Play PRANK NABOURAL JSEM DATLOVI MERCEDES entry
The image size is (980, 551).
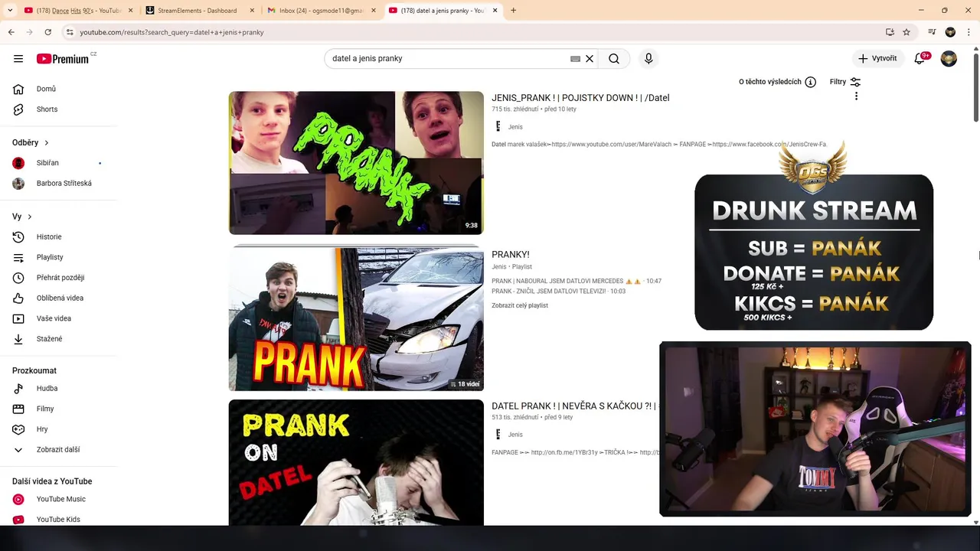(x=577, y=281)
